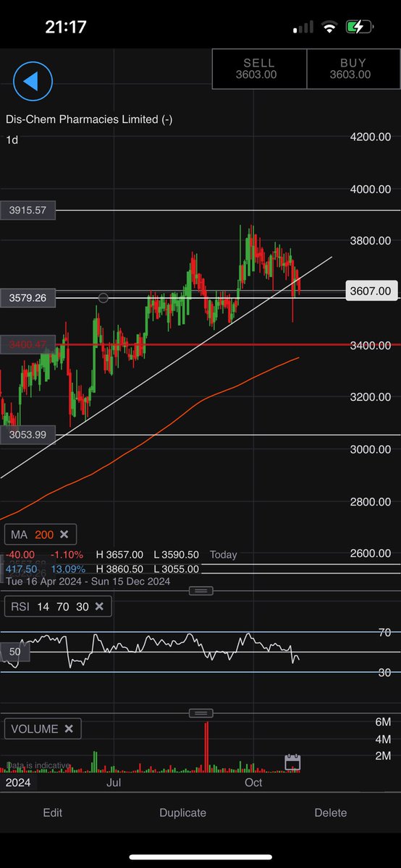401x868 pixels.
Task: Tap the 21:17 clock in status bar
Action: tap(66, 27)
